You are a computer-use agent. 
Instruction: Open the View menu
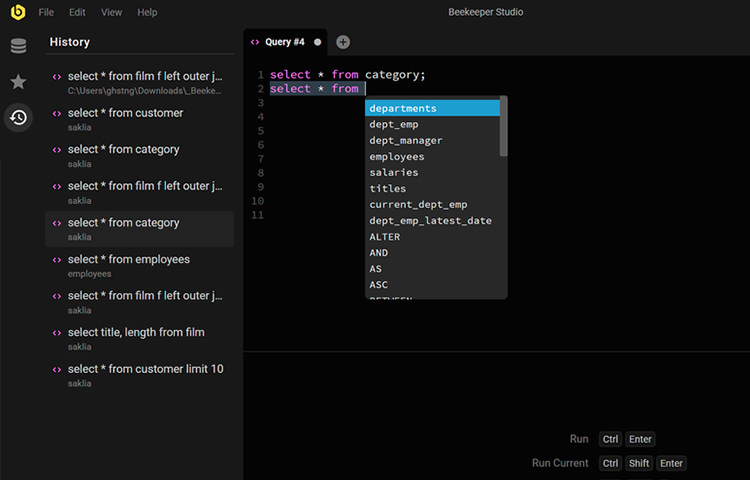coord(111,12)
